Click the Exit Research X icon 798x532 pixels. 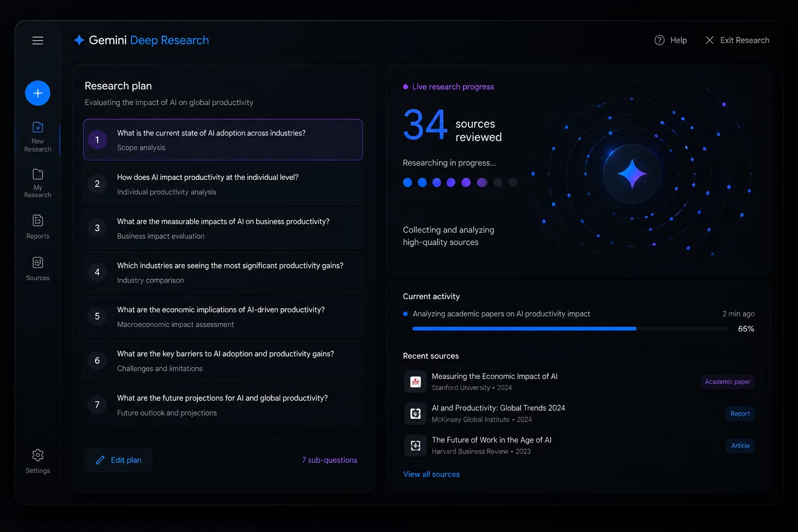pyautogui.click(x=710, y=40)
